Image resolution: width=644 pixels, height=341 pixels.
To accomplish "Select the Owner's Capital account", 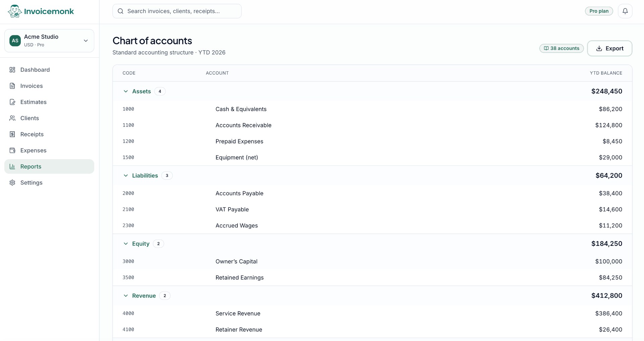I will pyautogui.click(x=372, y=261).
